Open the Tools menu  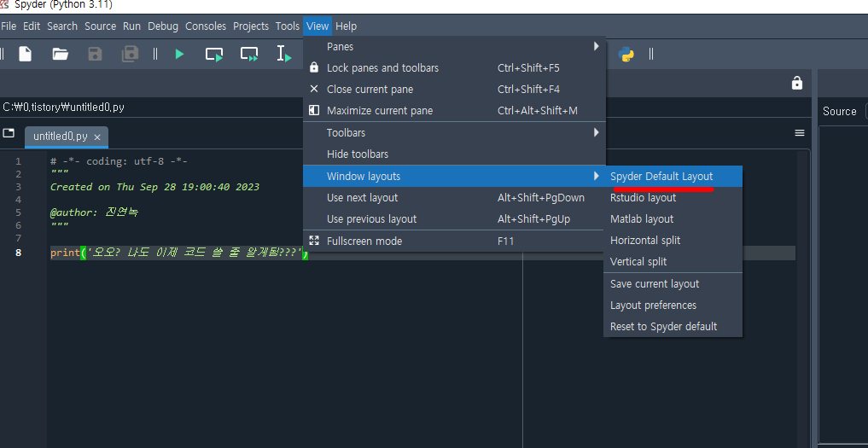click(288, 26)
